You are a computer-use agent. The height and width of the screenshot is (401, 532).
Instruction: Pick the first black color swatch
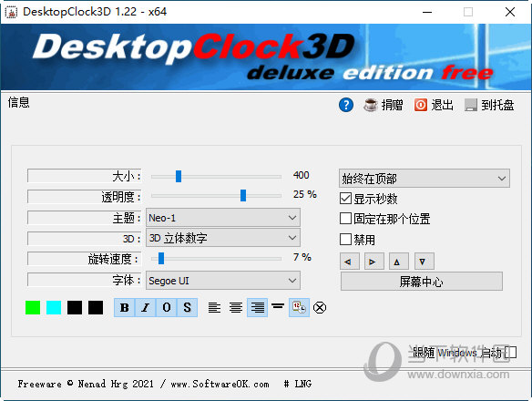(75, 308)
